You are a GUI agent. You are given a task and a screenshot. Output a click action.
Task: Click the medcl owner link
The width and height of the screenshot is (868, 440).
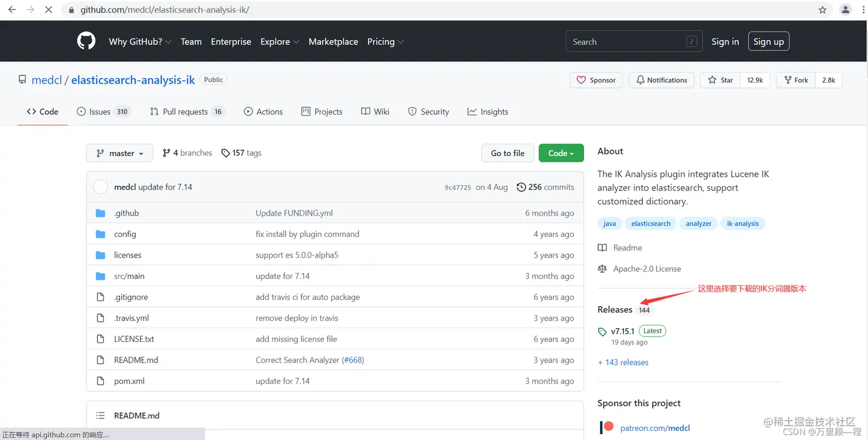click(x=46, y=80)
